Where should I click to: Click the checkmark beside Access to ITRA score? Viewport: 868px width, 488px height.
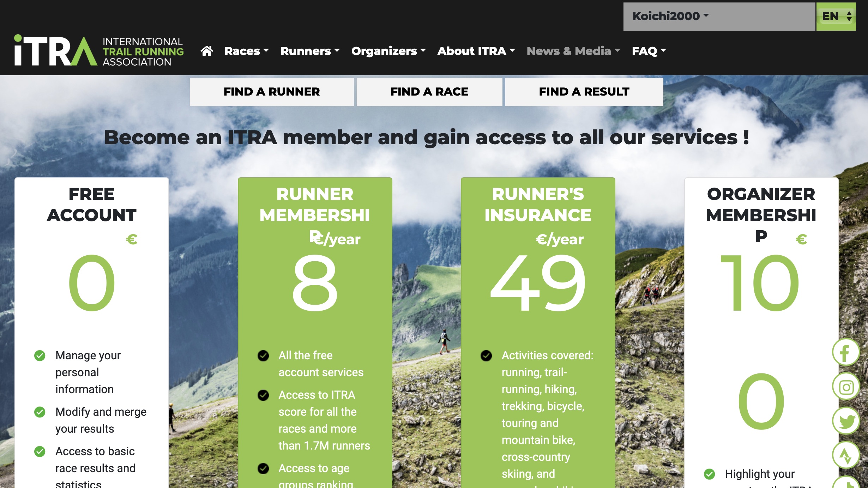(263, 395)
